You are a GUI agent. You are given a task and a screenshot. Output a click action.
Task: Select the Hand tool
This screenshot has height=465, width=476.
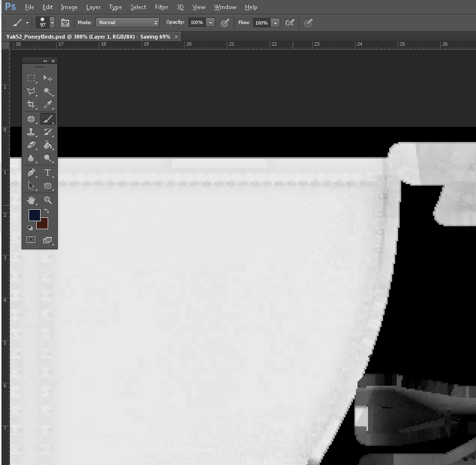point(31,200)
